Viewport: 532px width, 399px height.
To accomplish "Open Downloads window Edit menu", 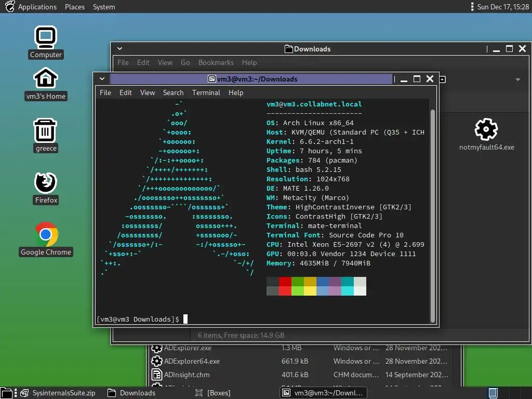I will [x=143, y=62].
